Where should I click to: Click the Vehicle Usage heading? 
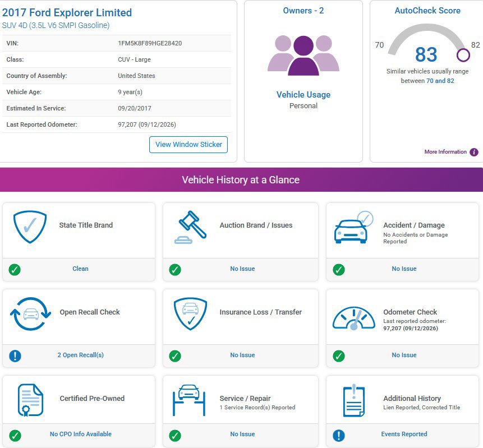coord(303,95)
